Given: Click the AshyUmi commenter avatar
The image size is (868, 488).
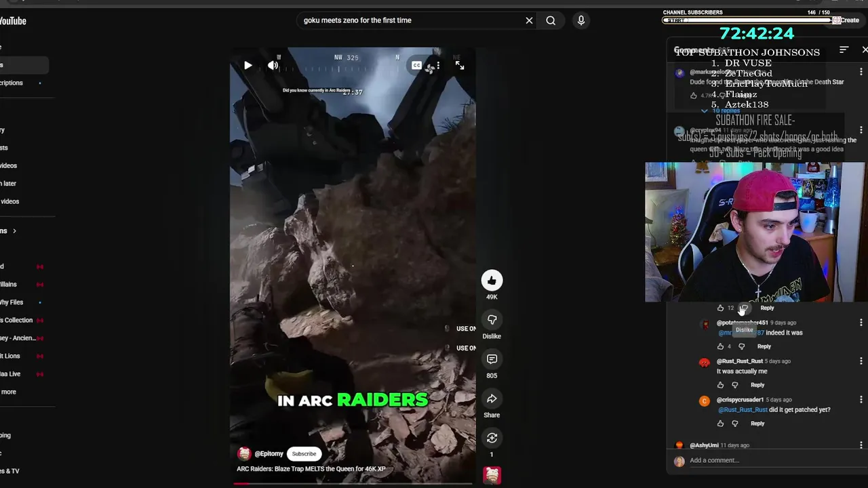Looking at the screenshot, I should pyautogui.click(x=679, y=446).
